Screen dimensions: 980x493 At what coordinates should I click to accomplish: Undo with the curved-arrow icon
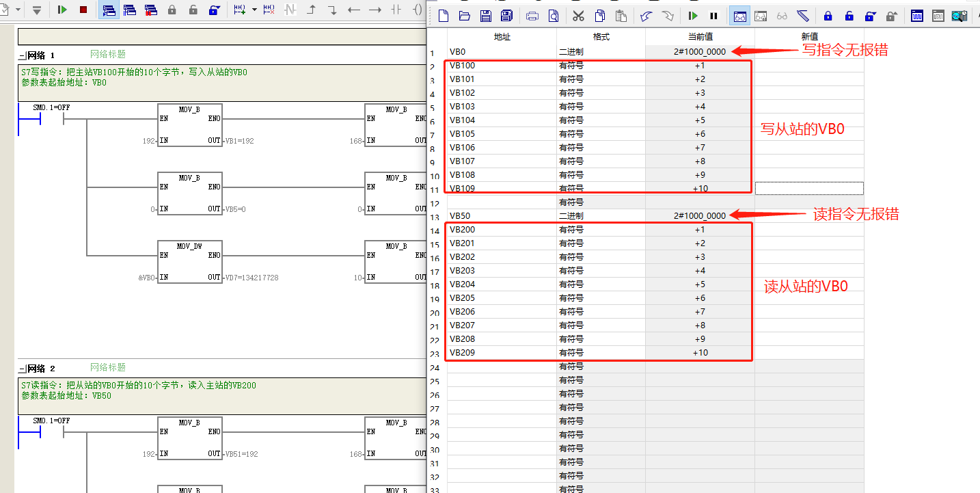pos(646,16)
